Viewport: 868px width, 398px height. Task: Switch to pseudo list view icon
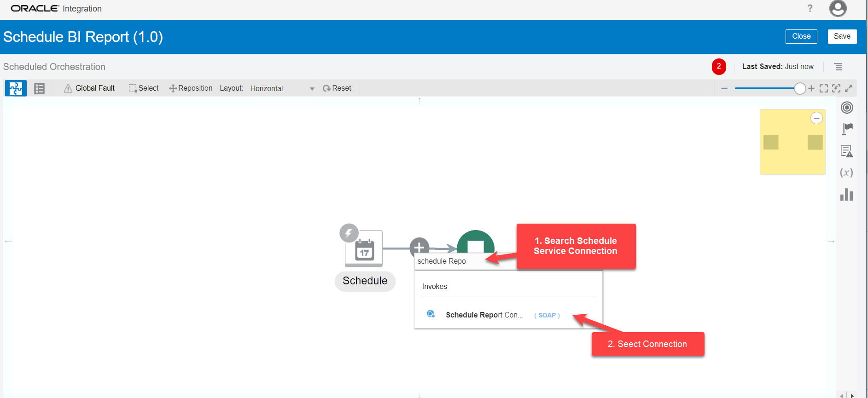(x=40, y=88)
